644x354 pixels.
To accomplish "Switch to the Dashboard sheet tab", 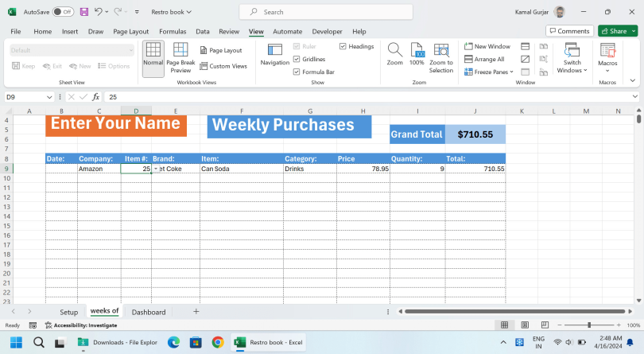I will (149, 312).
